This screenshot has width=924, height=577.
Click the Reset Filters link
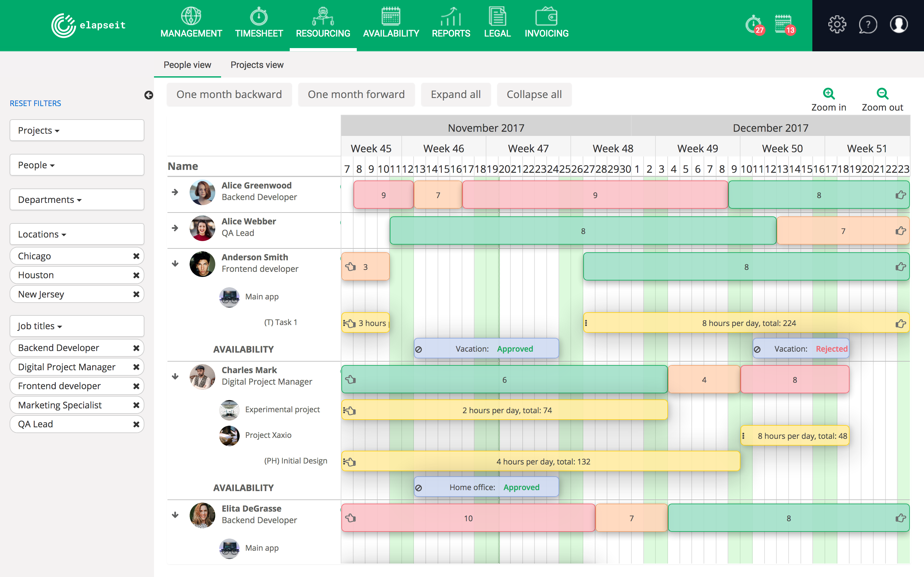click(x=35, y=103)
